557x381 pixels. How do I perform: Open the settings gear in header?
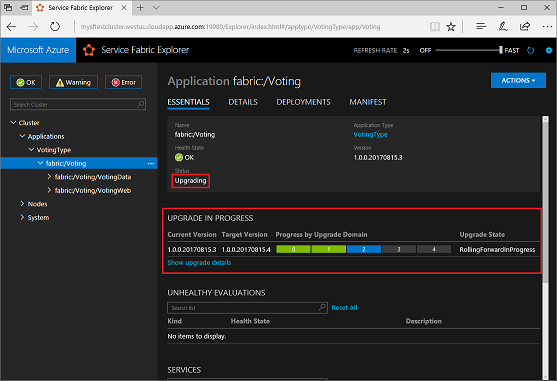549,50
